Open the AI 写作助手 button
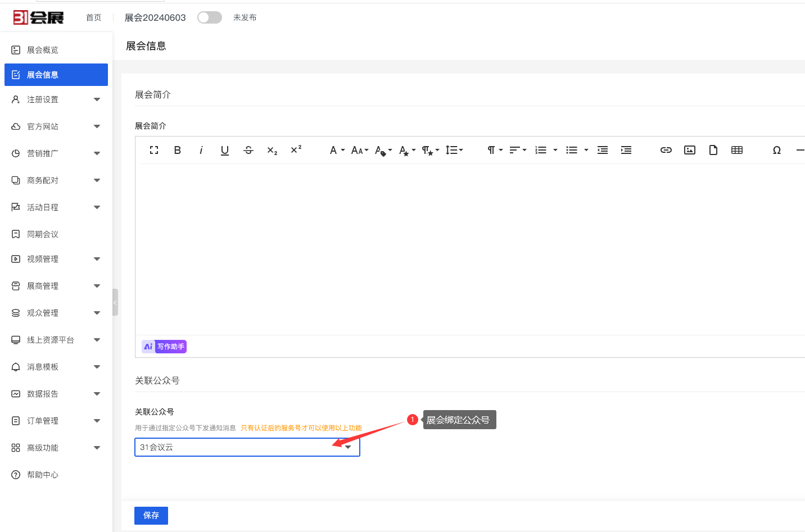Screen dimensions: 805x532 pyautogui.click(x=164, y=347)
